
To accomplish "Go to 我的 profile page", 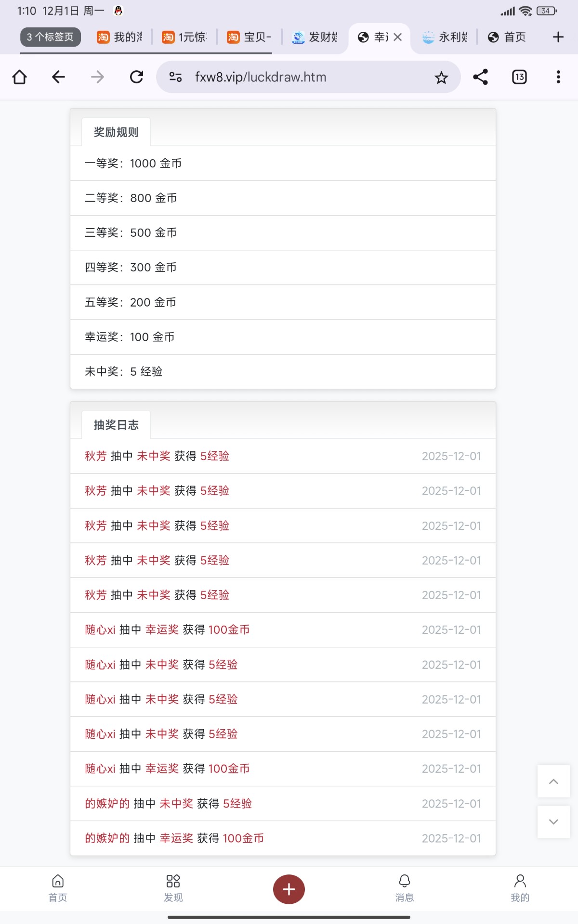I will (520, 888).
